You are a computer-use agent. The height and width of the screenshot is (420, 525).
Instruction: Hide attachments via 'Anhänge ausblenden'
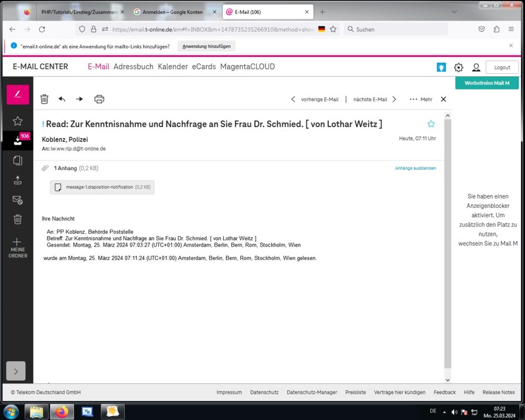click(415, 168)
